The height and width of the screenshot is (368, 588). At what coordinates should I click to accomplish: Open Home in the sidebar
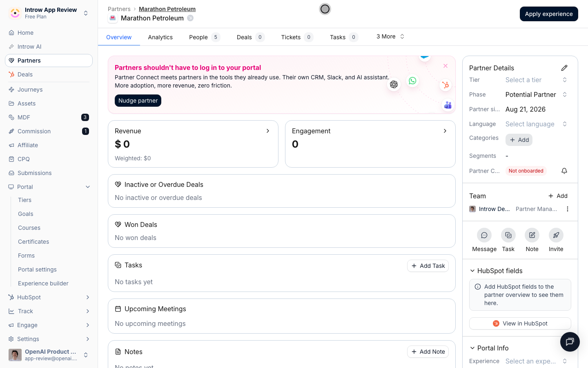[49, 33]
